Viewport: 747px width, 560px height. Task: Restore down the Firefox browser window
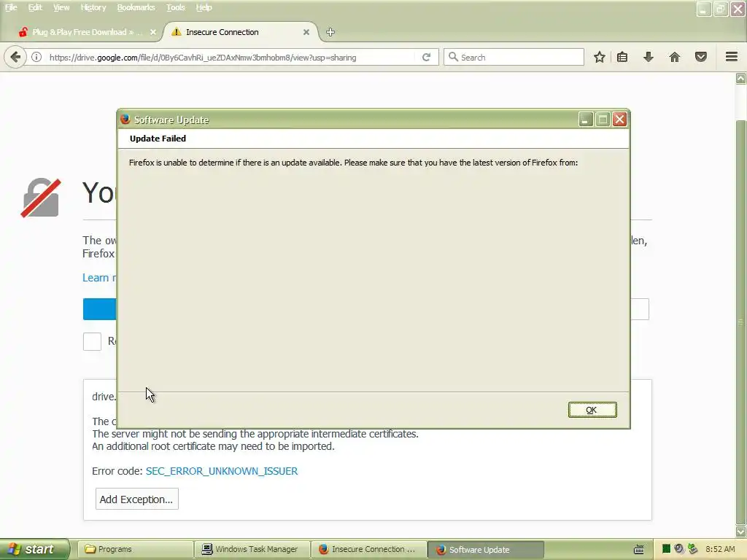pyautogui.click(x=720, y=9)
